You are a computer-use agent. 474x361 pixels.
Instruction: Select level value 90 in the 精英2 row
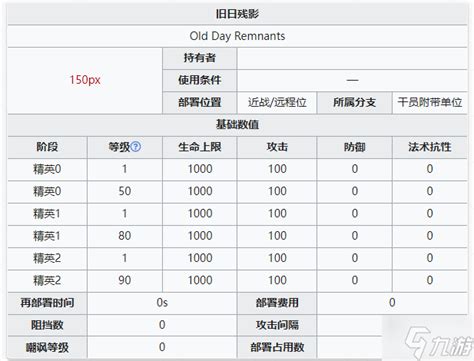pos(125,280)
